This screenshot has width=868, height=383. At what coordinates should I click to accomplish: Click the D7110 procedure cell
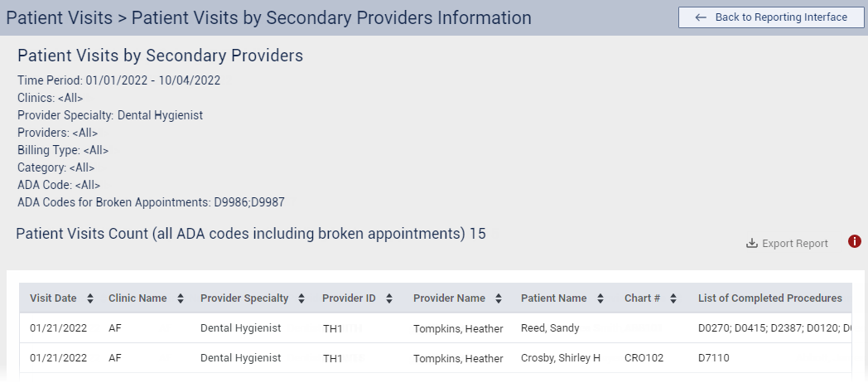[x=714, y=358]
